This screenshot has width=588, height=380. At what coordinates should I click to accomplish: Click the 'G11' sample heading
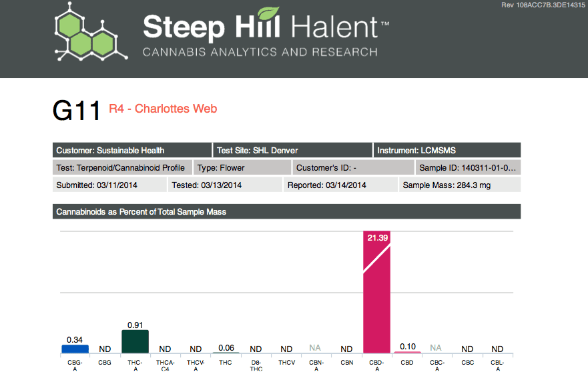click(x=77, y=111)
